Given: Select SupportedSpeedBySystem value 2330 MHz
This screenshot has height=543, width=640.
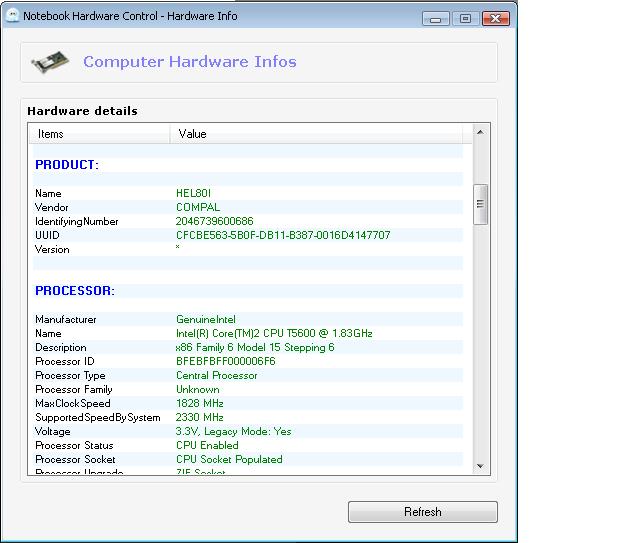Looking at the screenshot, I should pyautogui.click(x=200, y=417).
